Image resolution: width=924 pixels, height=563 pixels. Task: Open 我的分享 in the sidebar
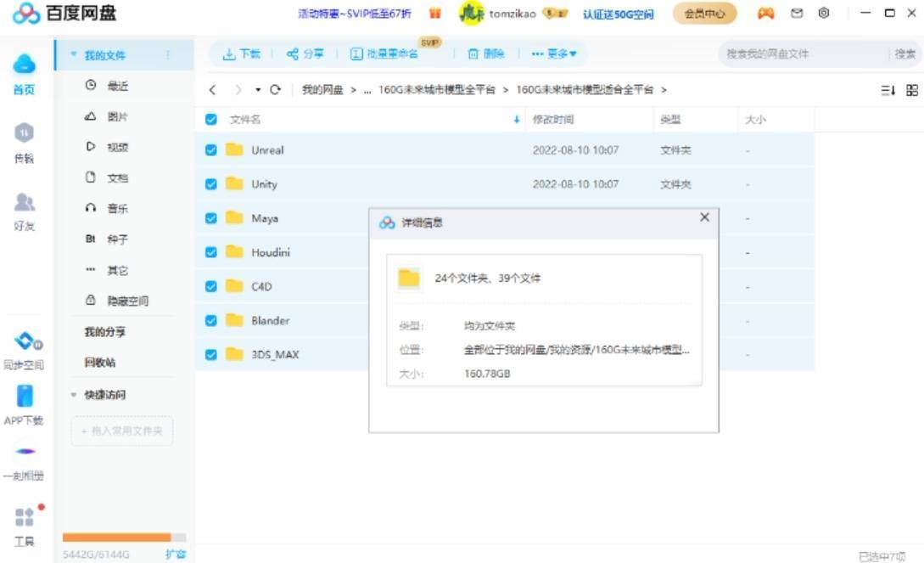(105, 332)
